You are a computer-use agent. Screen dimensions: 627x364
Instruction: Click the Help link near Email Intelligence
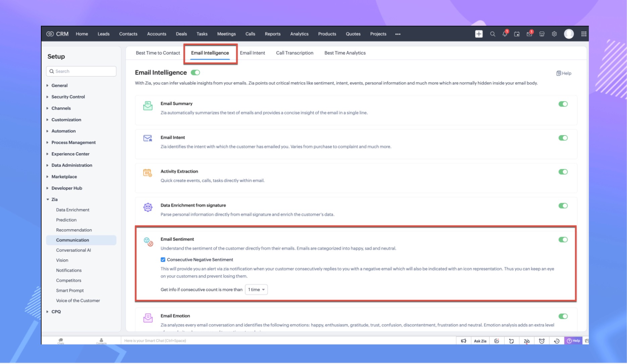(564, 73)
